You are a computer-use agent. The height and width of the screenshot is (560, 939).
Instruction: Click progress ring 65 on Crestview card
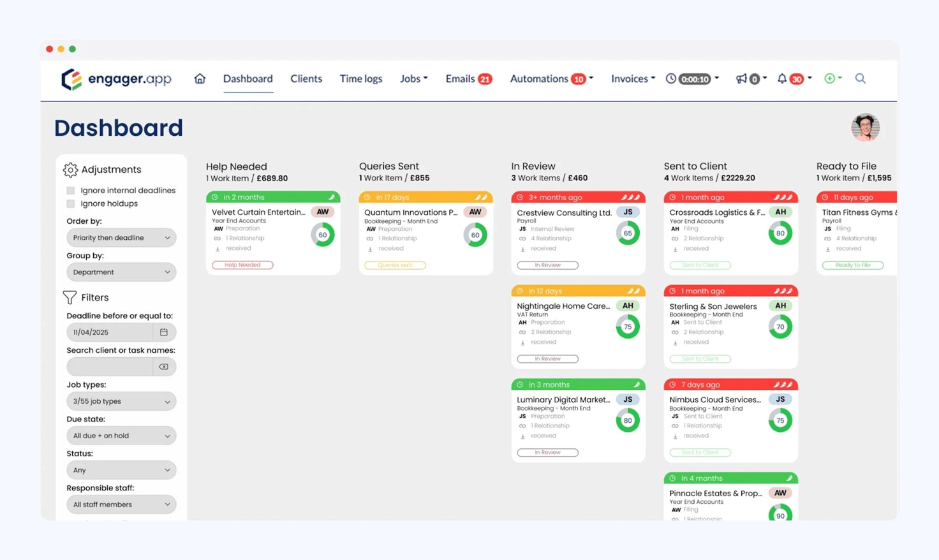point(628,233)
